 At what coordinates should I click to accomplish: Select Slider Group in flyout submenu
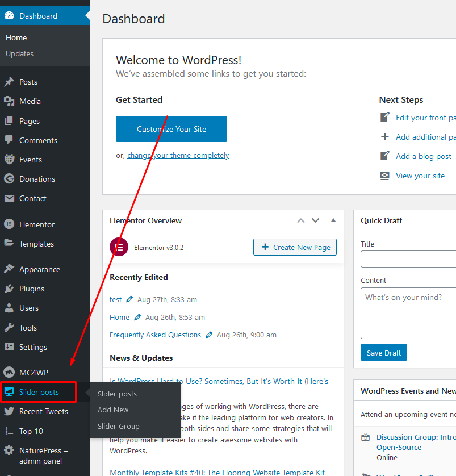[x=118, y=426]
